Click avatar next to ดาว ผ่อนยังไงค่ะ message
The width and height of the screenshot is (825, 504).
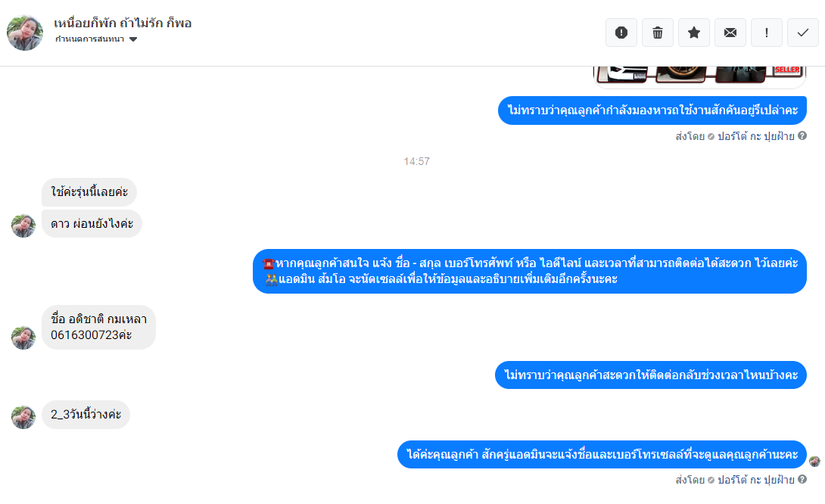(23, 226)
